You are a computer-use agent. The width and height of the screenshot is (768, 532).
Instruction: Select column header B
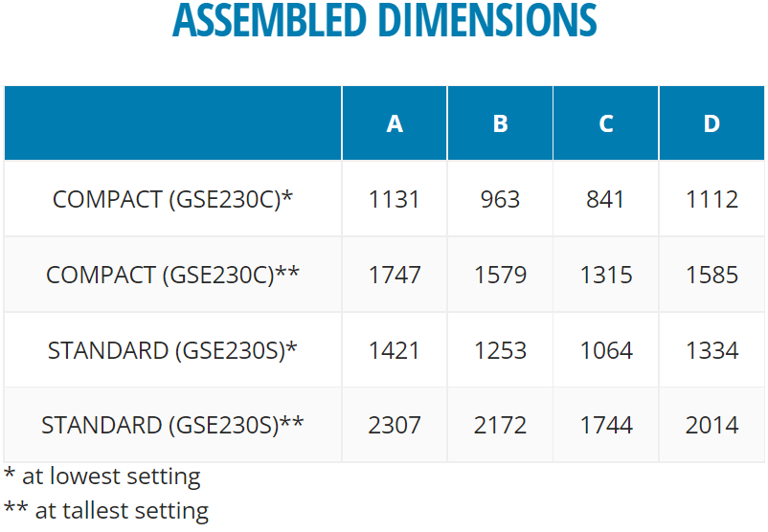(500, 123)
